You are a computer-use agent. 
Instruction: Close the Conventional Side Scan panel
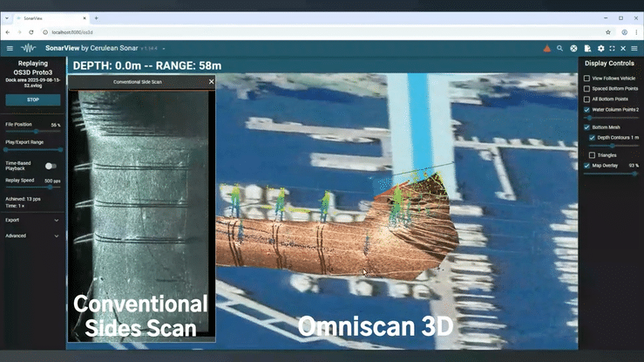(211, 82)
